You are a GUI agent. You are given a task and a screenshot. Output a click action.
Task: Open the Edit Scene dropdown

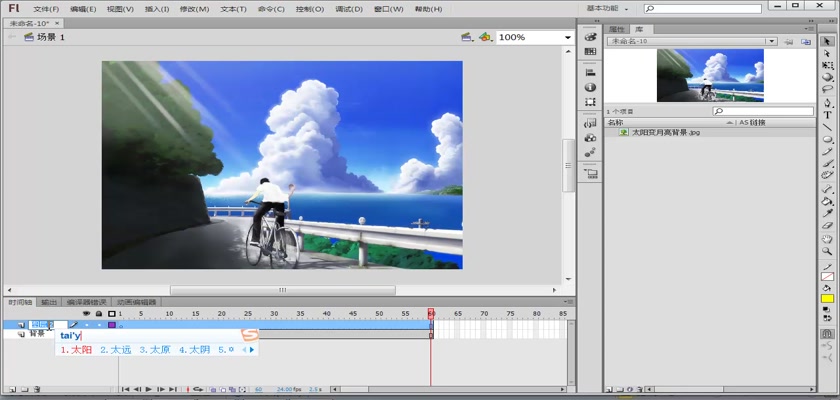[467, 37]
